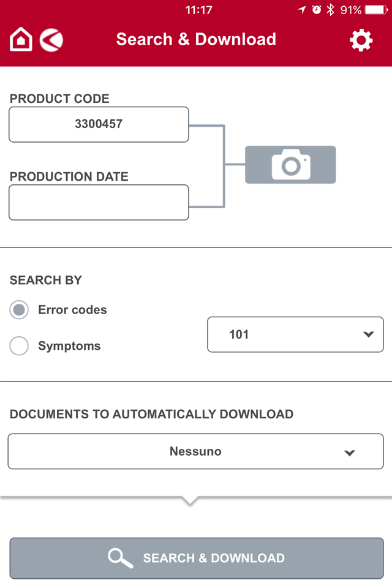
Task: Tap the panel divider pointer arrow
Action: [x=190, y=501]
